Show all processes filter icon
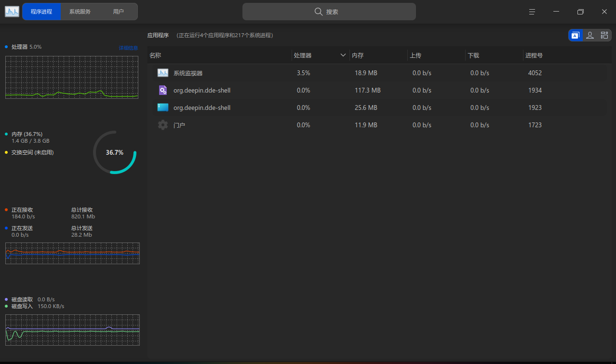The width and height of the screenshot is (616, 364). pos(604,35)
